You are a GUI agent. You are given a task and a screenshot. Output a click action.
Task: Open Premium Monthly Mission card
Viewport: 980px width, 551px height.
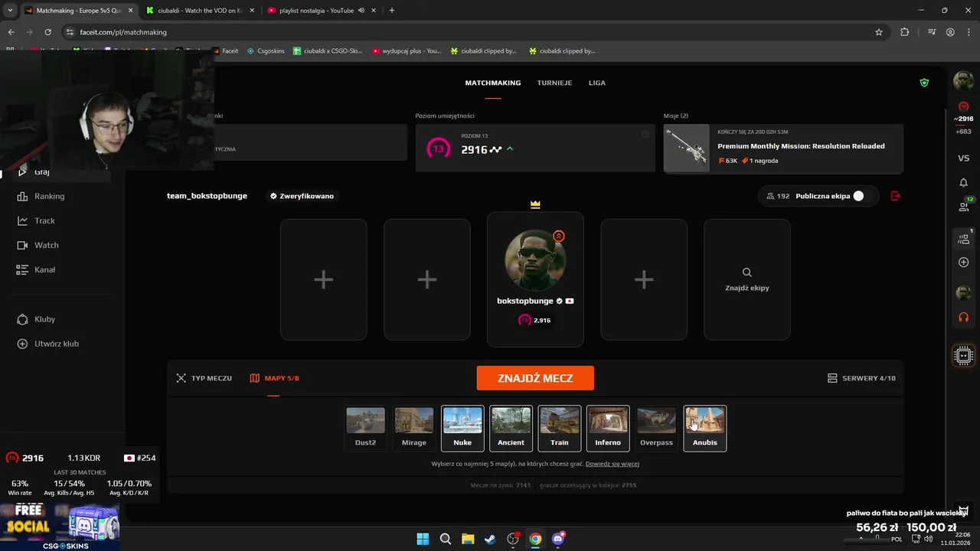(x=784, y=148)
